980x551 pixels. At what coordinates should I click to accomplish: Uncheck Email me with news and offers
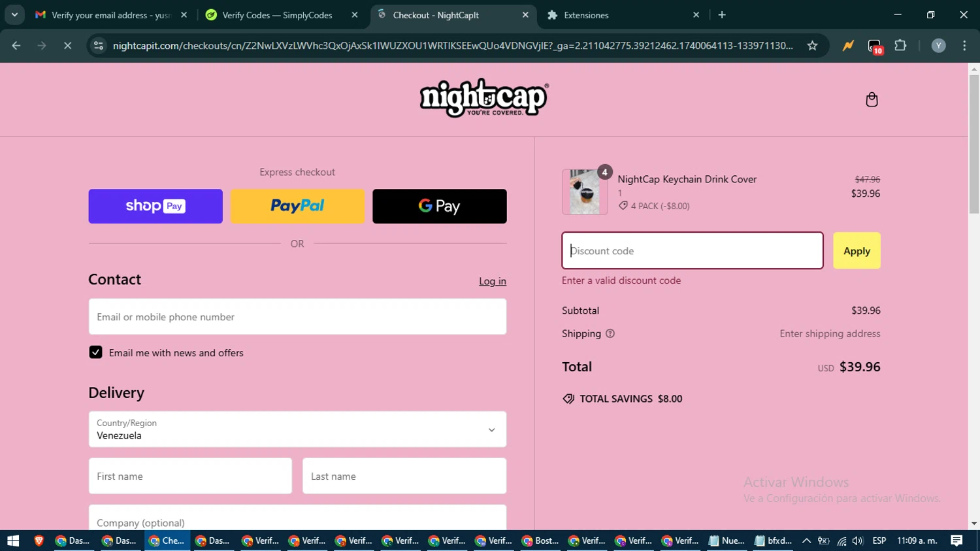(x=95, y=352)
